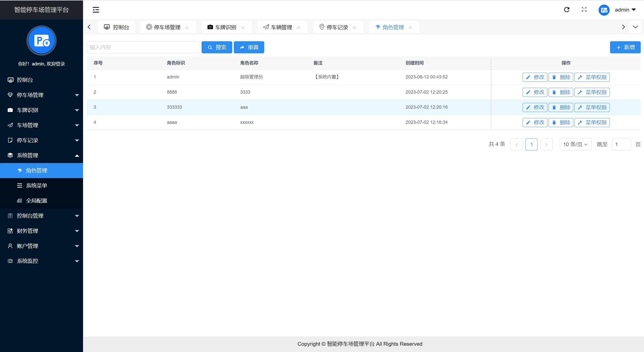Click the large parking logo in sidebar
Image resolution: width=644 pixels, height=352 pixels.
(x=42, y=41)
